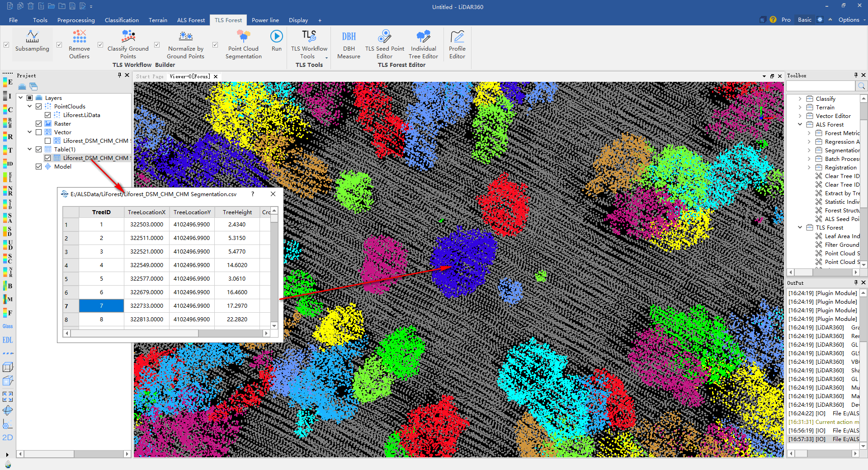This screenshot has height=470, width=868.
Task: Switch viewer to 2D mode
Action: [x=8, y=437]
